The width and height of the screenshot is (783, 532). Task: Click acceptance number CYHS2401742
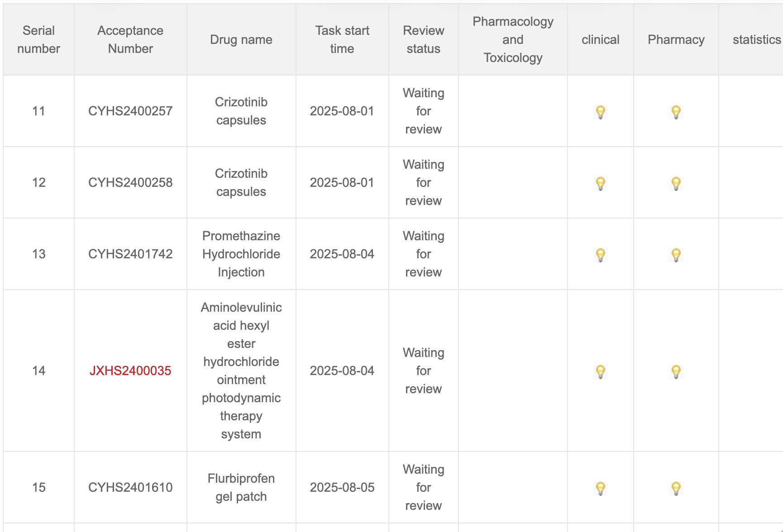point(130,254)
